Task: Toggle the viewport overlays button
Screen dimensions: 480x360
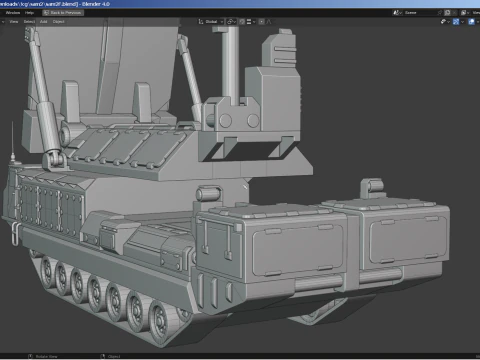Action: point(471,22)
